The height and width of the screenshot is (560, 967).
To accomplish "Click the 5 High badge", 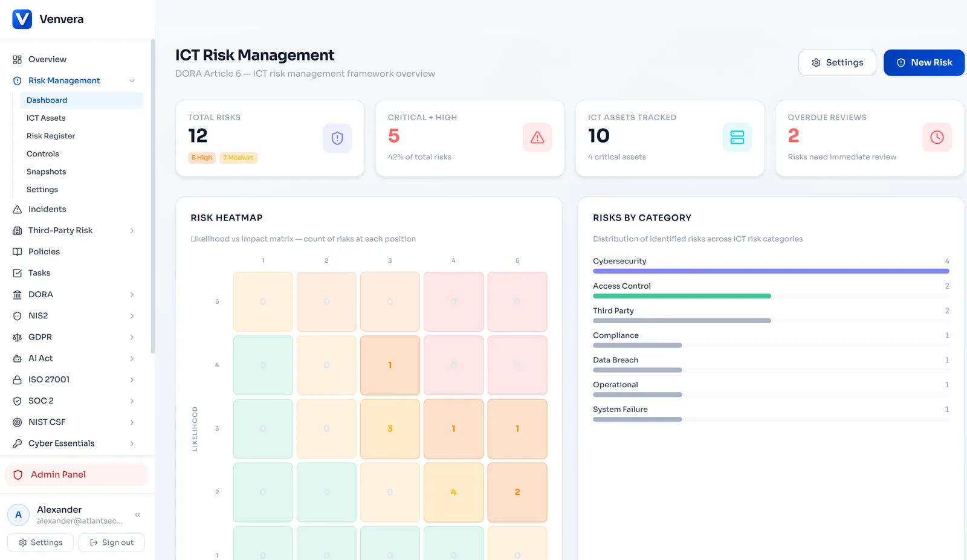I will (x=202, y=158).
